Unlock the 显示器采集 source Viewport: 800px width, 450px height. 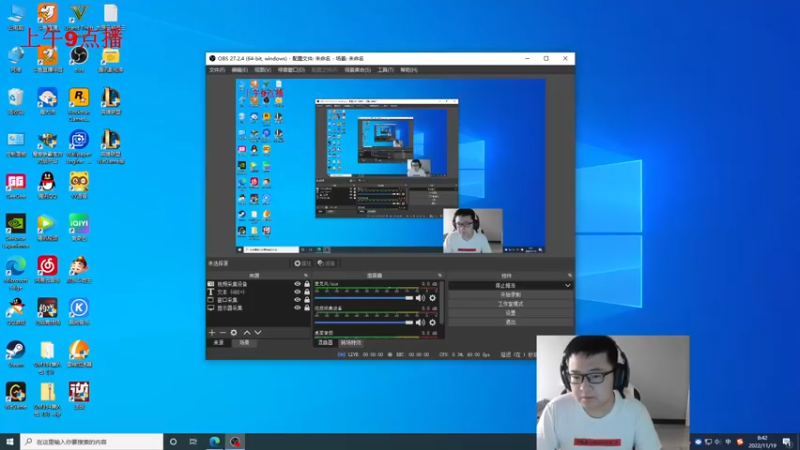307,308
